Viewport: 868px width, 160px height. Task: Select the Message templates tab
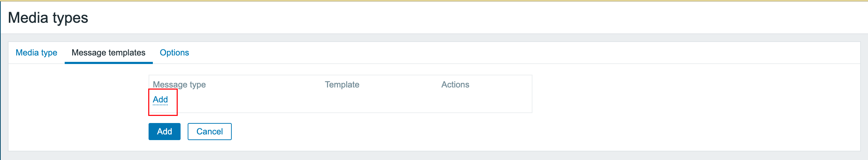point(108,53)
